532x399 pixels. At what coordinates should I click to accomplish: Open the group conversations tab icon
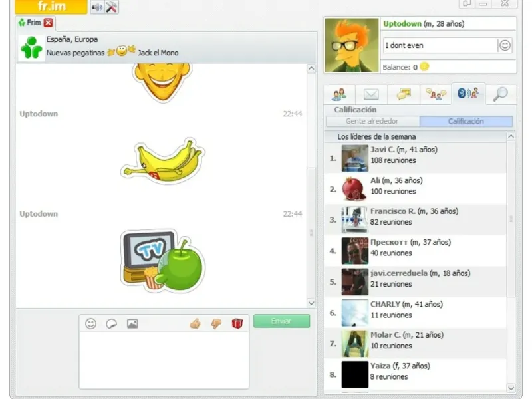(436, 94)
